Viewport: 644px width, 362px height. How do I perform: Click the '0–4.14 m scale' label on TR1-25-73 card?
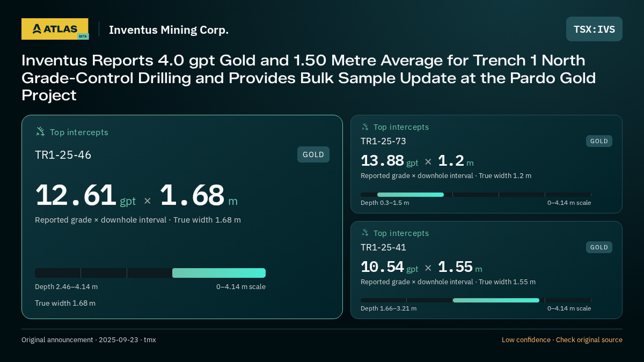tap(569, 203)
